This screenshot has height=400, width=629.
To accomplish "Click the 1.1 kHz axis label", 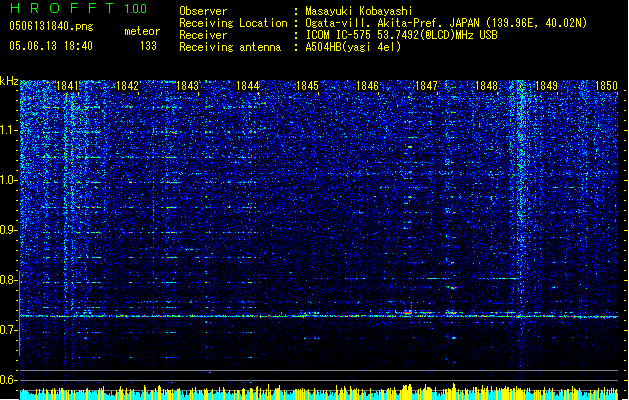I will 9,130.
